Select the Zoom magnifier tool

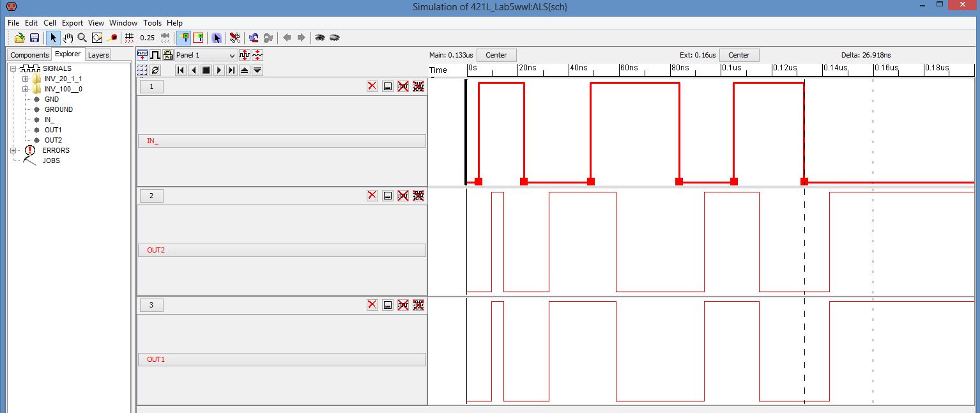click(x=82, y=38)
